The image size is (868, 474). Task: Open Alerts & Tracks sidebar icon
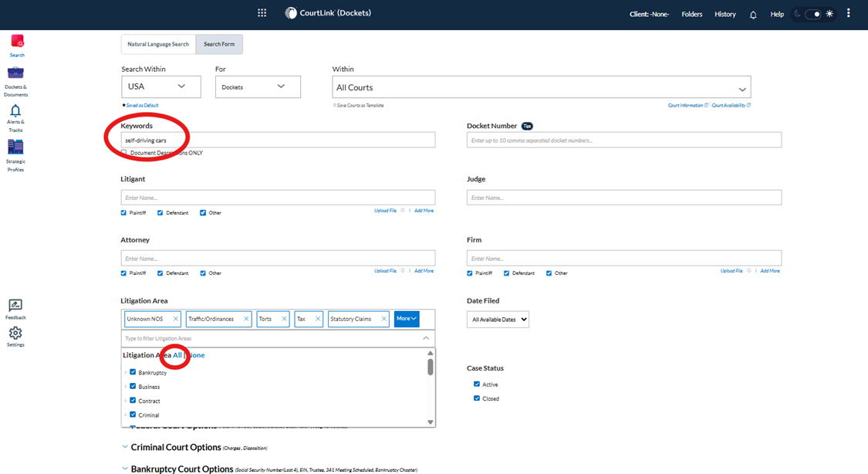click(15, 112)
